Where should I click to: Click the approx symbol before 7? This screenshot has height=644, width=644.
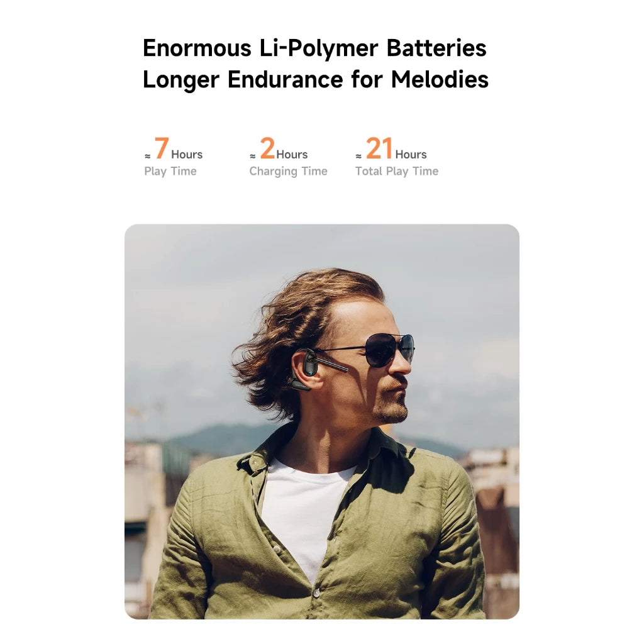(x=147, y=156)
